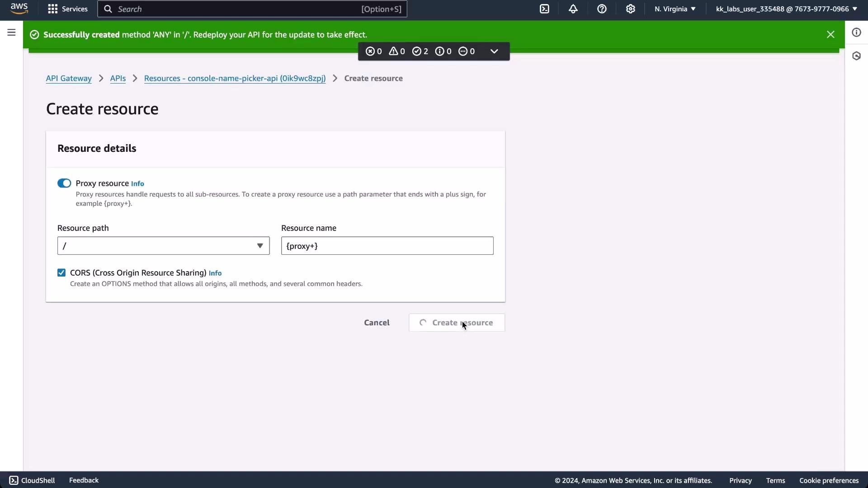Click the Create resource button
The height and width of the screenshot is (488, 868).
tap(457, 323)
